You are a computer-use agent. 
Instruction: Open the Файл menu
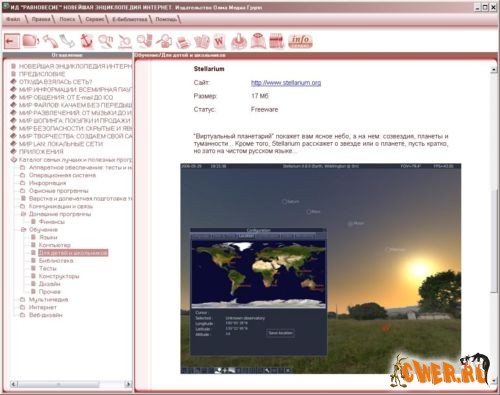(13, 19)
